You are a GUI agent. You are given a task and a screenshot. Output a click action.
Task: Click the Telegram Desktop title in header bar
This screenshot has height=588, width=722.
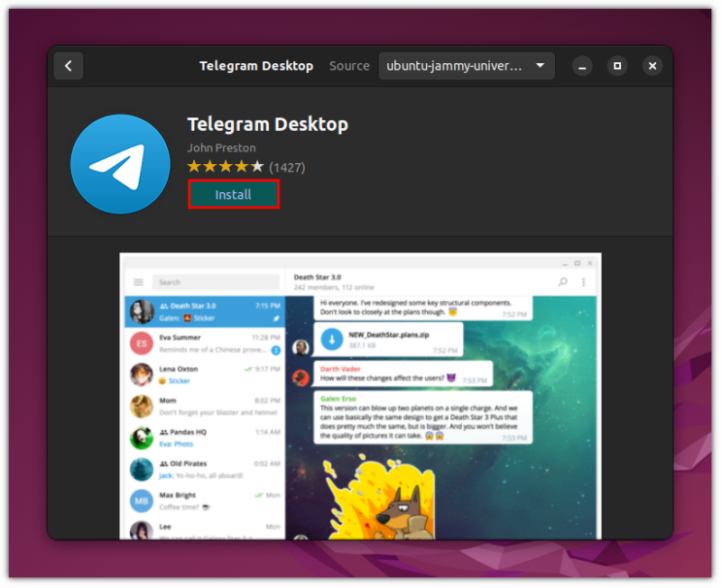[256, 66]
